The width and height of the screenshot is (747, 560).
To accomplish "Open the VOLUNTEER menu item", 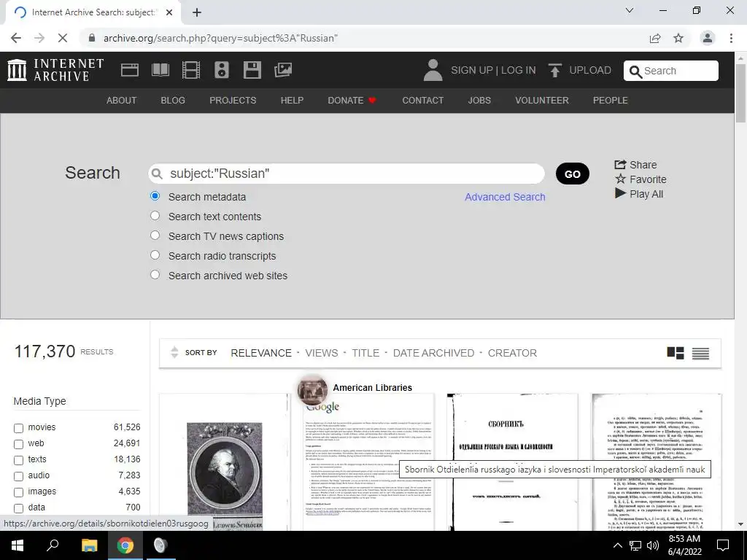I will point(542,101).
